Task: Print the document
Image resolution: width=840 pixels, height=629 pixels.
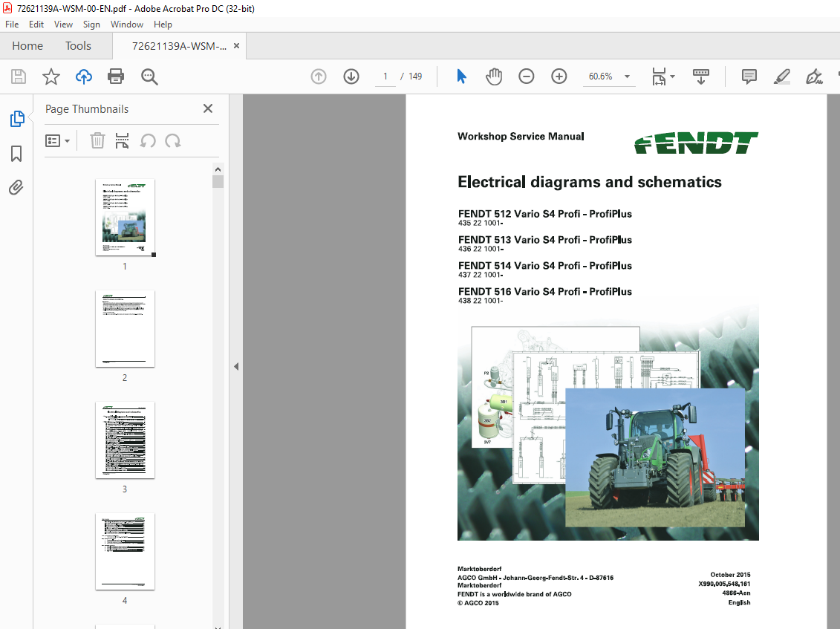Action: point(116,76)
